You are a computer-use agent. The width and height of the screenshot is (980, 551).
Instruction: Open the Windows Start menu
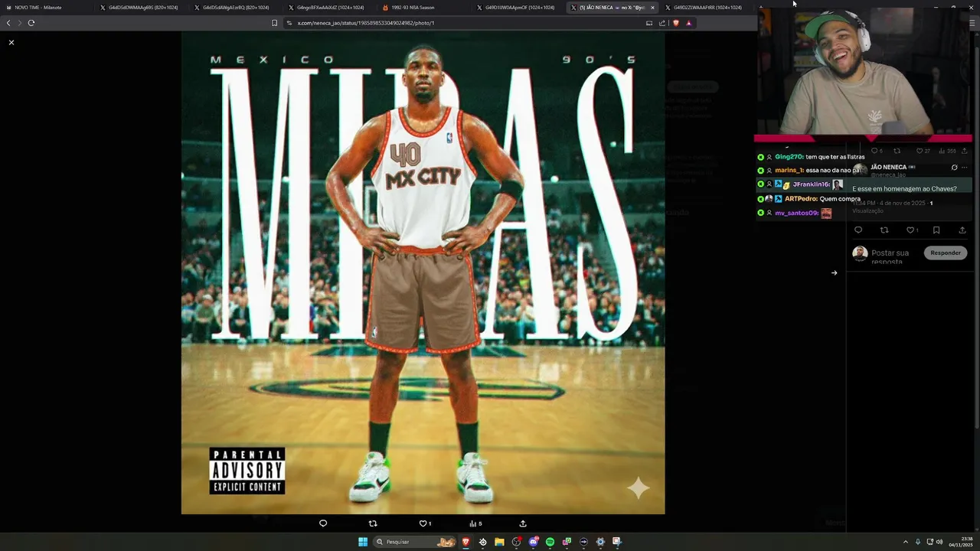point(363,542)
